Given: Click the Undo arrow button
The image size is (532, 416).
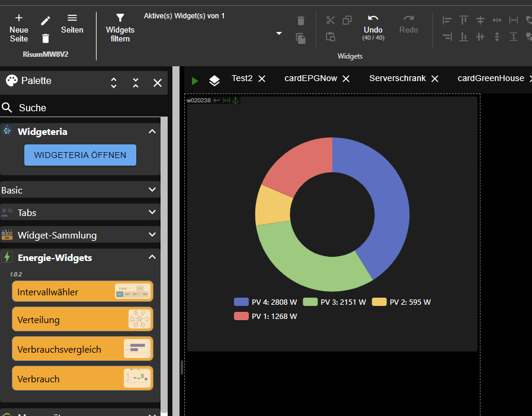Looking at the screenshot, I should [x=373, y=19].
